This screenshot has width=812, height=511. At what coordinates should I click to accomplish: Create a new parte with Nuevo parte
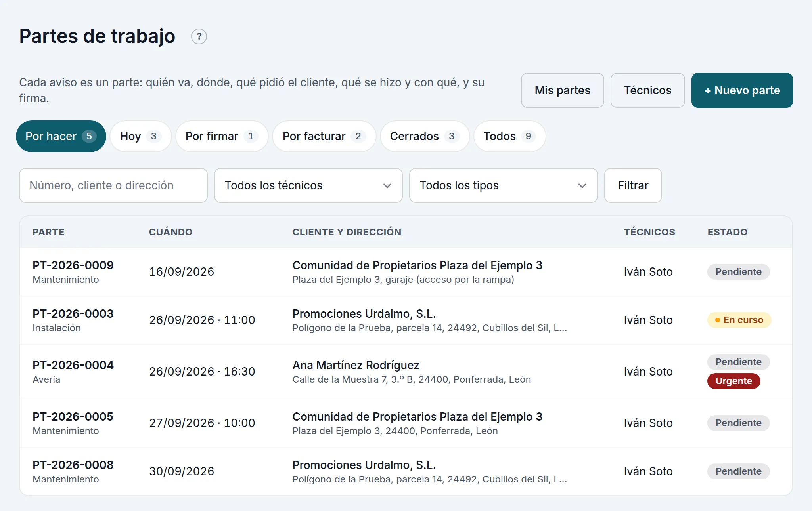pyautogui.click(x=742, y=90)
